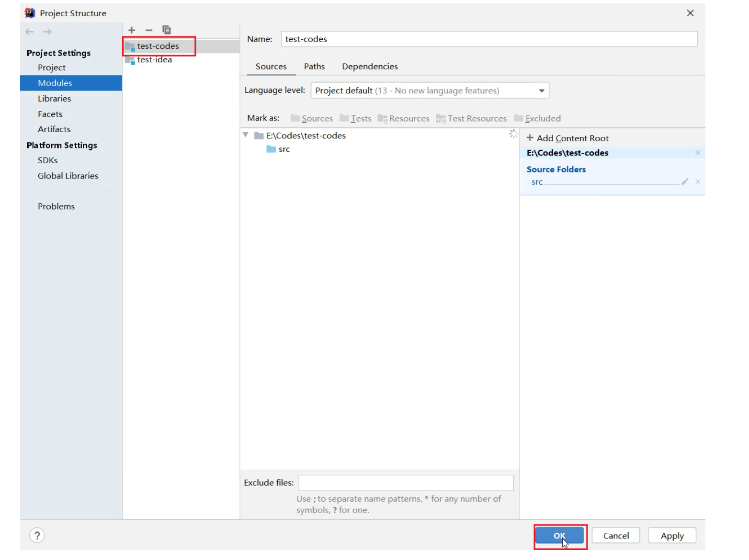Image resolution: width=749 pixels, height=560 pixels.
Task: Open the Global Libraries settings
Action: (x=68, y=176)
